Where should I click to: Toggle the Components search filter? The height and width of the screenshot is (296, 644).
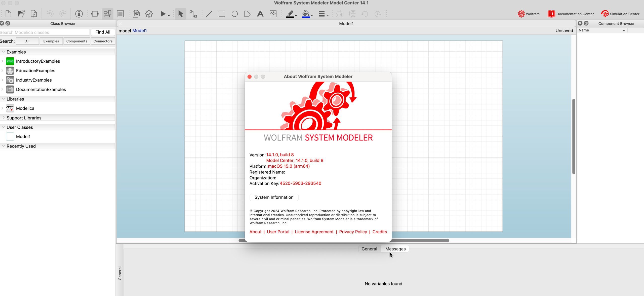(x=77, y=41)
